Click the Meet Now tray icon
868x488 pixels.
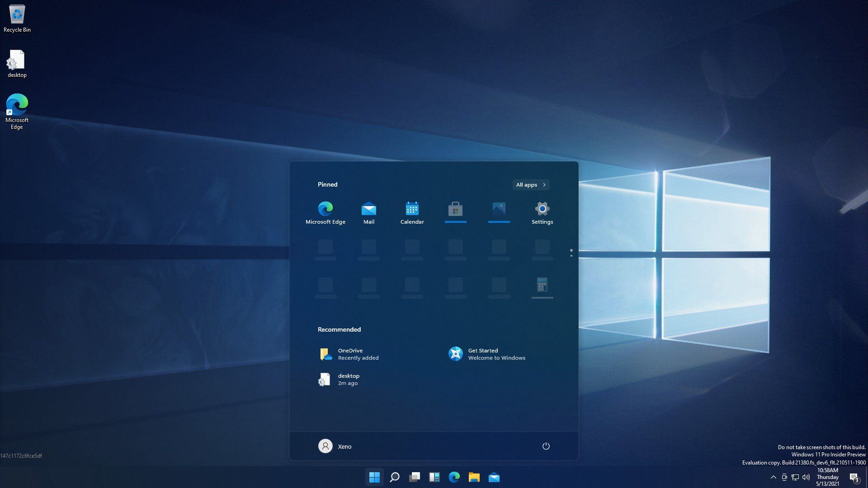tap(784, 477)
